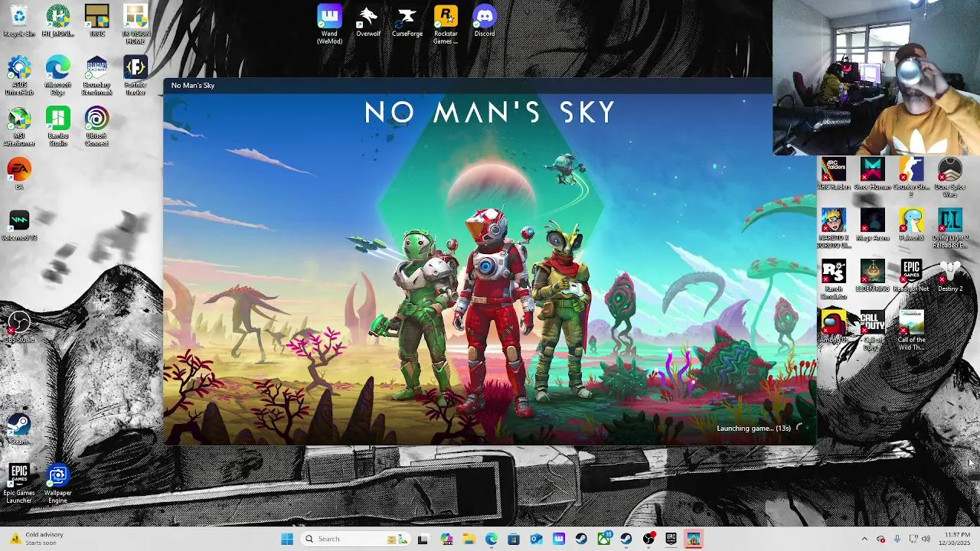Click the Windows Start button
This screenshot has height=551, width=980.
[x=287, y=539]
